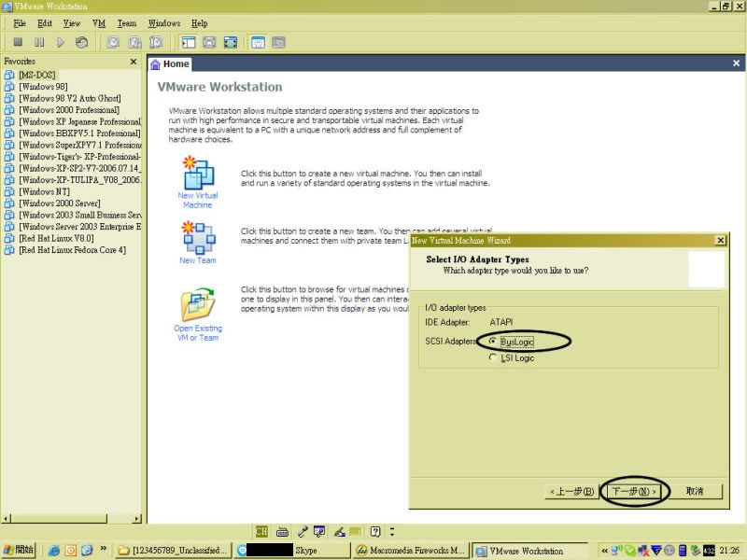Click the Summary view toolbar icon
This screenshot has width=747, height=560.
(258, 42)
